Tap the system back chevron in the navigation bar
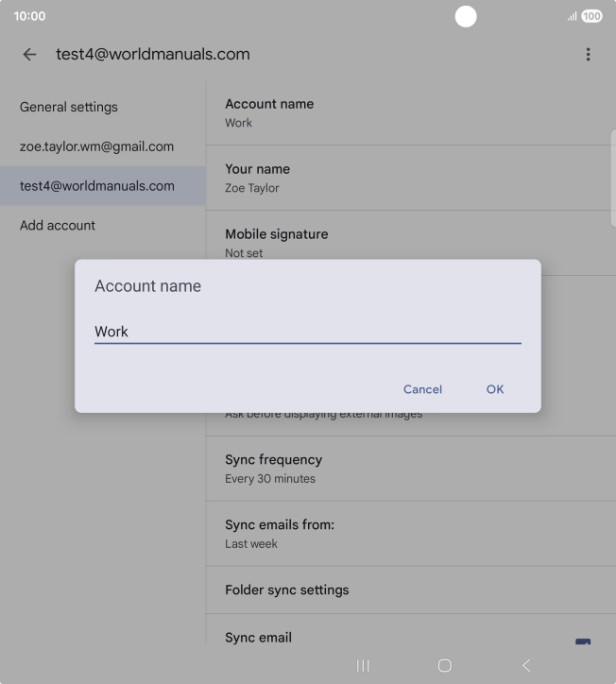 coord(526,665)
